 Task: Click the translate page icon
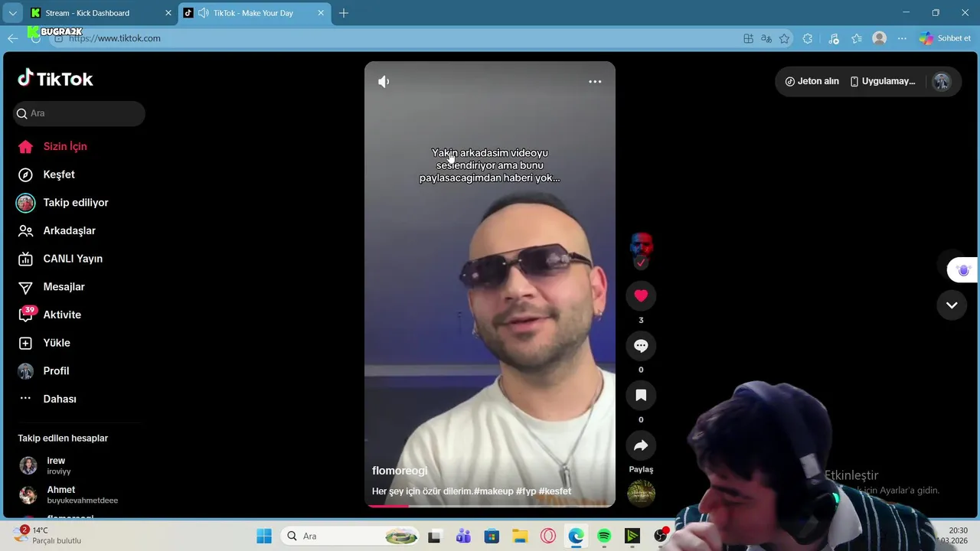[766, 38]
